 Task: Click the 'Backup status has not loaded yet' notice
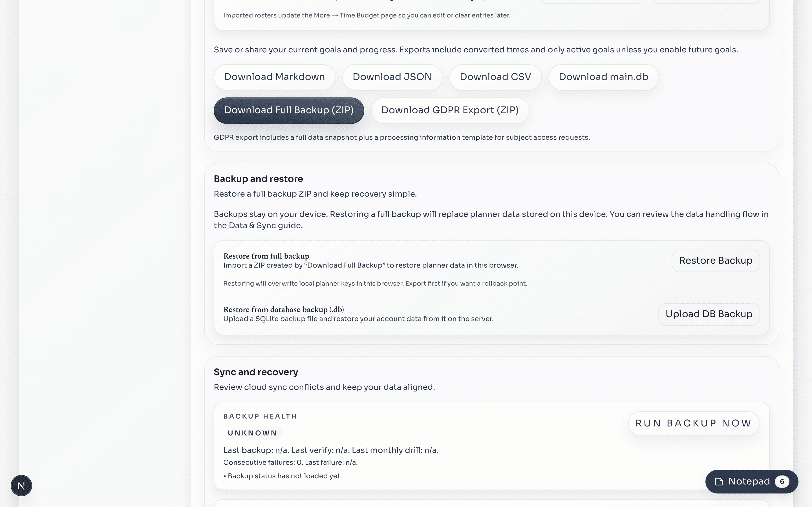[284, 475]
